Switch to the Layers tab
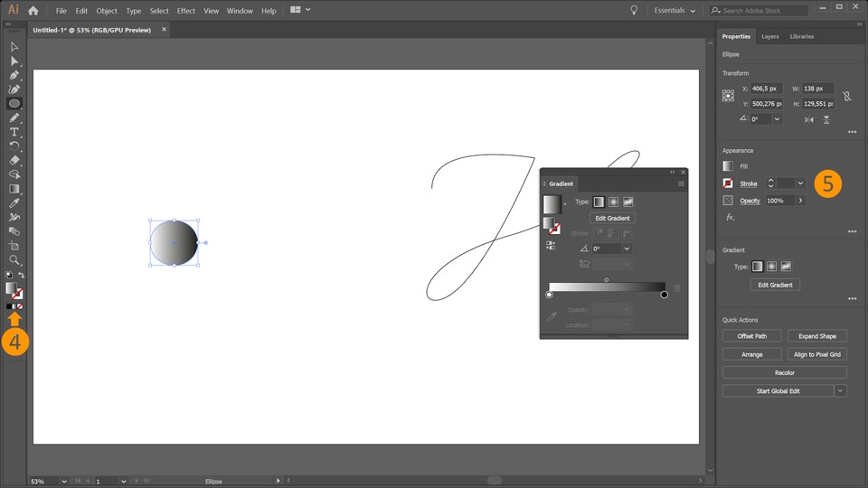The width and height of the screenshot is (868, 488). pos(770,36)
